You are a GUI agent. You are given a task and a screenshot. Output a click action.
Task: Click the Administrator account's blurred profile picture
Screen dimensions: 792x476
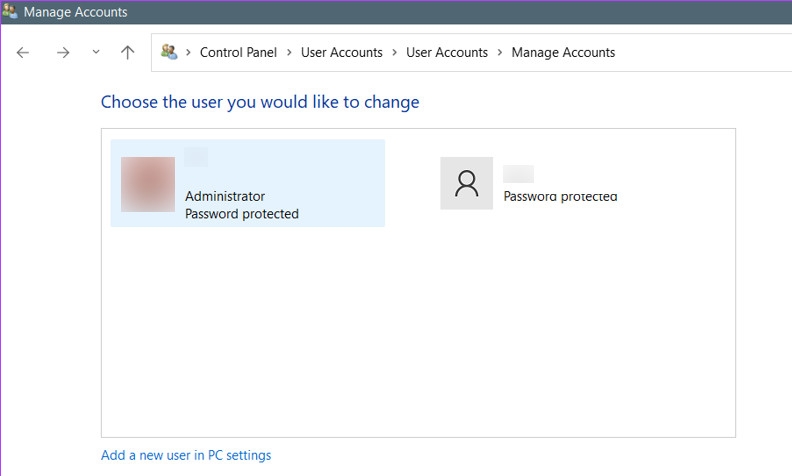[148, 184]
